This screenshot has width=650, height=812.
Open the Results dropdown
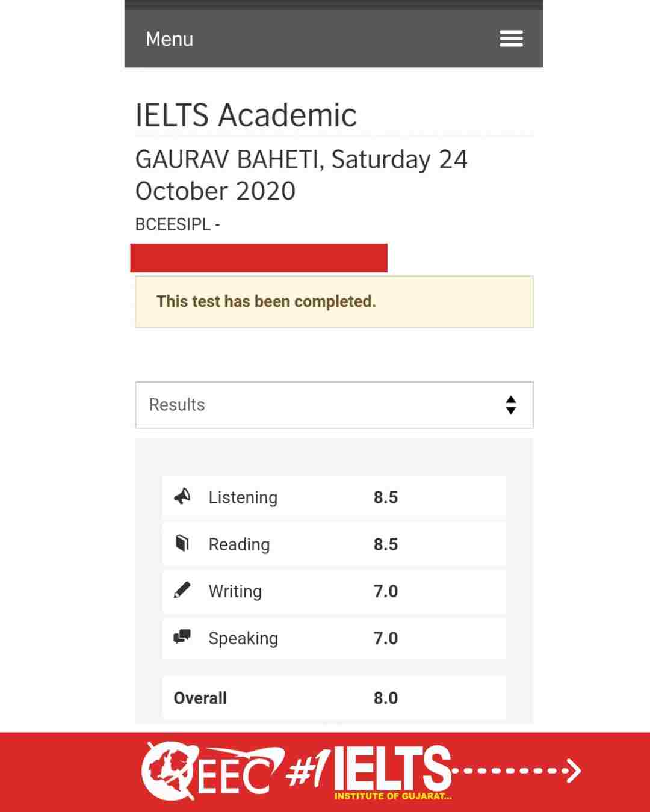point(334,405)
